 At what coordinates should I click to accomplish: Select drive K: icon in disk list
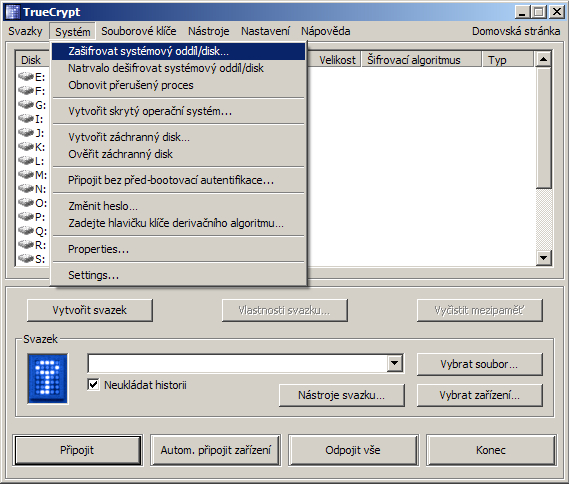click(x=26, y=147)
